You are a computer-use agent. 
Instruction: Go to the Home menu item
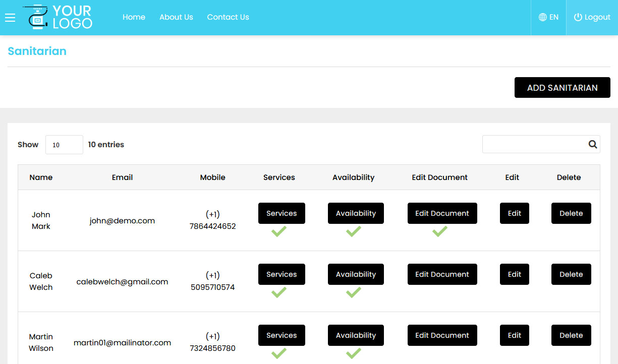134,17
